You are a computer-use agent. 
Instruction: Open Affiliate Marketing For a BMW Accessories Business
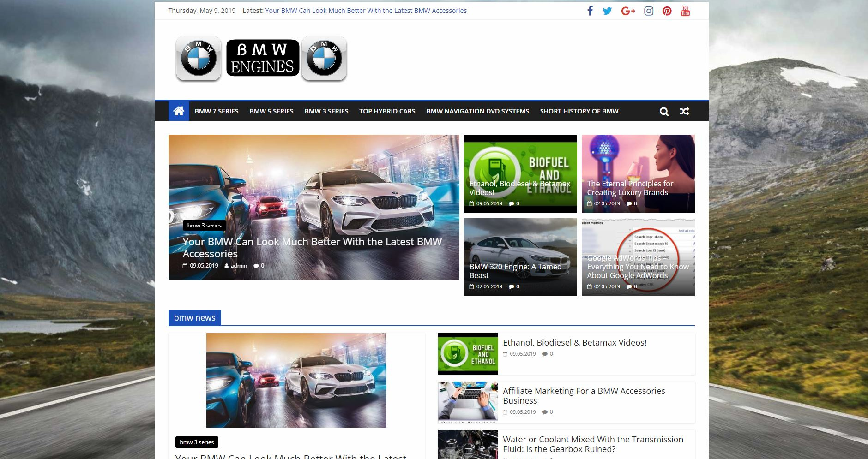(x=584, y=396)
